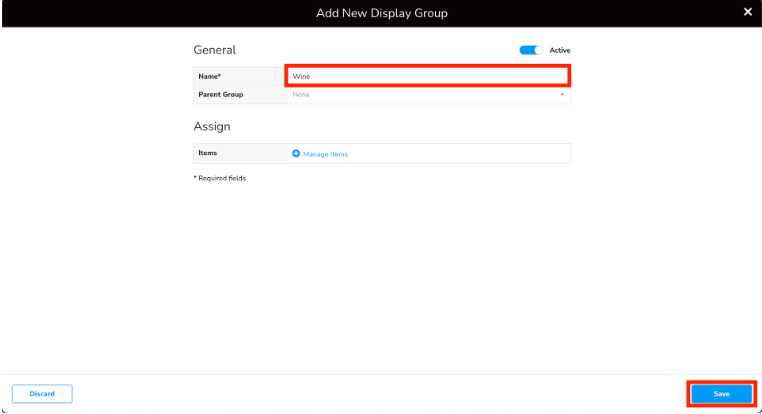Click the black title bar of the dialog
762x414 pixels.
150,13
